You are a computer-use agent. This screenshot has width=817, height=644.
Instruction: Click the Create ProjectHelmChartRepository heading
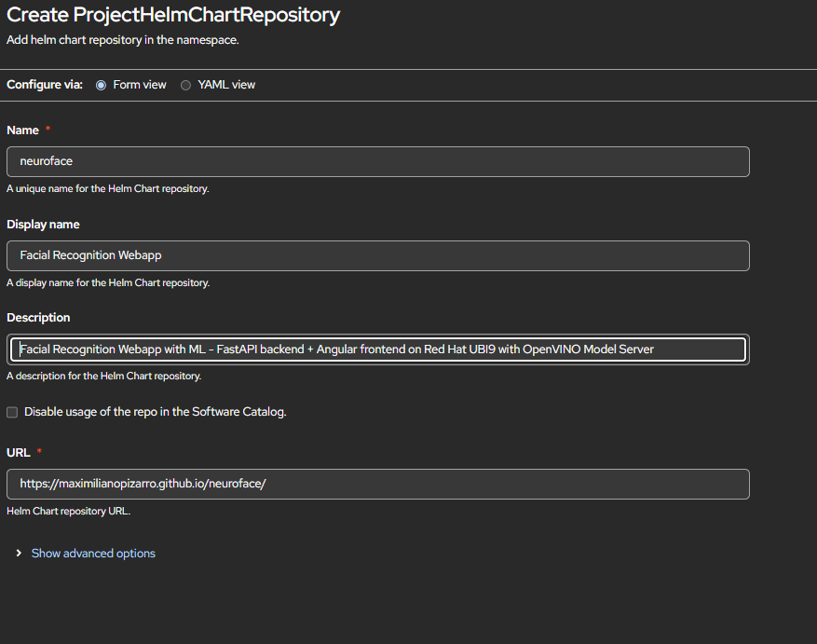click(172, 15)
